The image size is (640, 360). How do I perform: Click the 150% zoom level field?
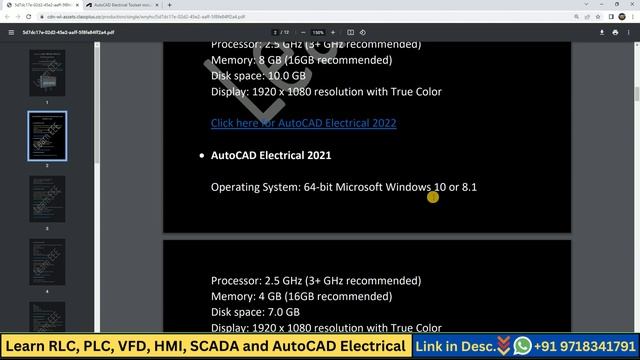click(318, 32)
